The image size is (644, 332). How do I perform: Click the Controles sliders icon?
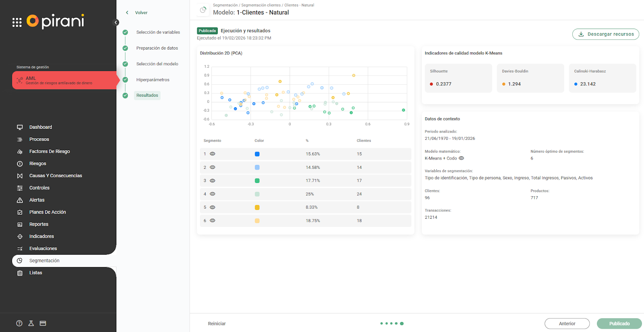[20, 188]
